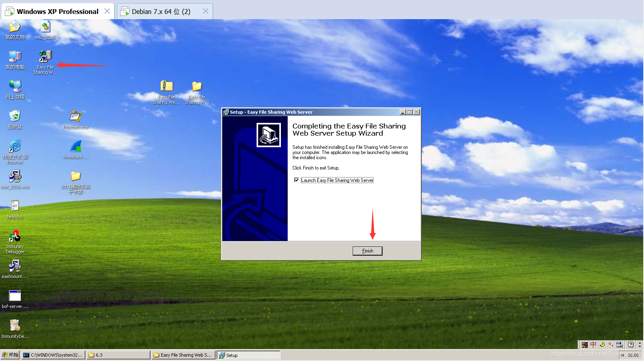The width and height of the screenshot is (644, 361).
Task: Open Easy File Sharing Web S... taskbar item
Action: [x=183, y=355]
